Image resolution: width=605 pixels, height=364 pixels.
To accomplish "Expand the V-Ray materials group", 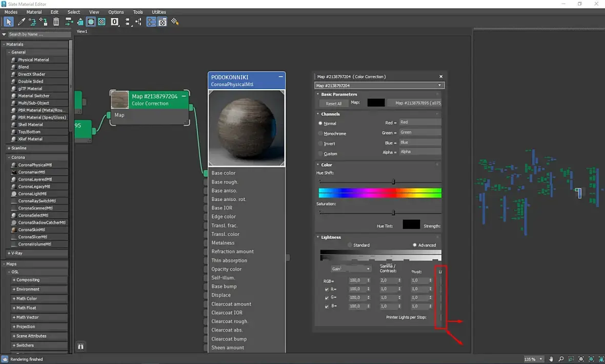I will pyautogui.click(x=17, y=253).
